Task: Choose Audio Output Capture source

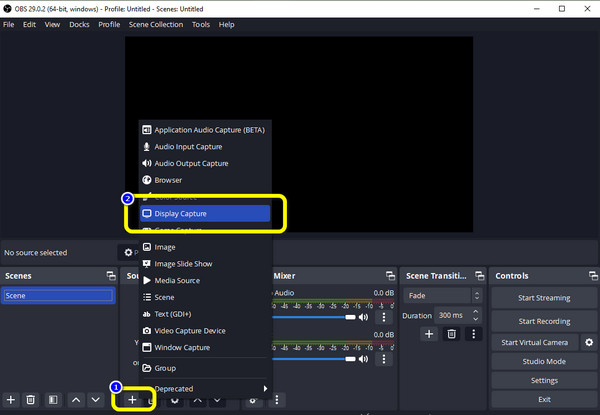Action: point(205,163)
